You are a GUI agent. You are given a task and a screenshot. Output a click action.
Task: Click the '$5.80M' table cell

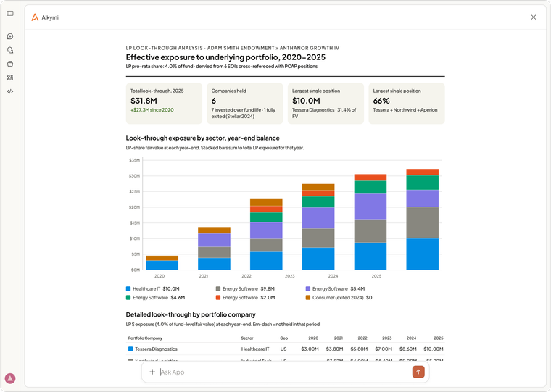click(x=359, y=349)
